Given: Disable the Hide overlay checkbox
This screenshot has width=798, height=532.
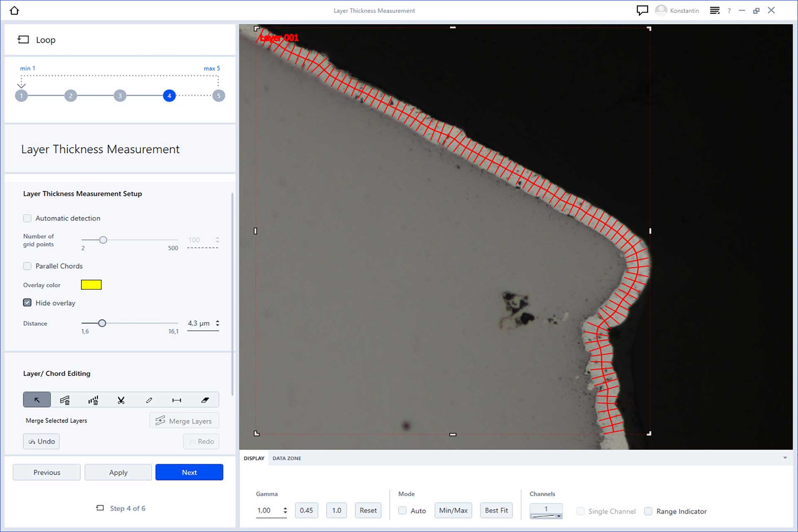Looking at the screenshot, I should [x=27, y=303].
